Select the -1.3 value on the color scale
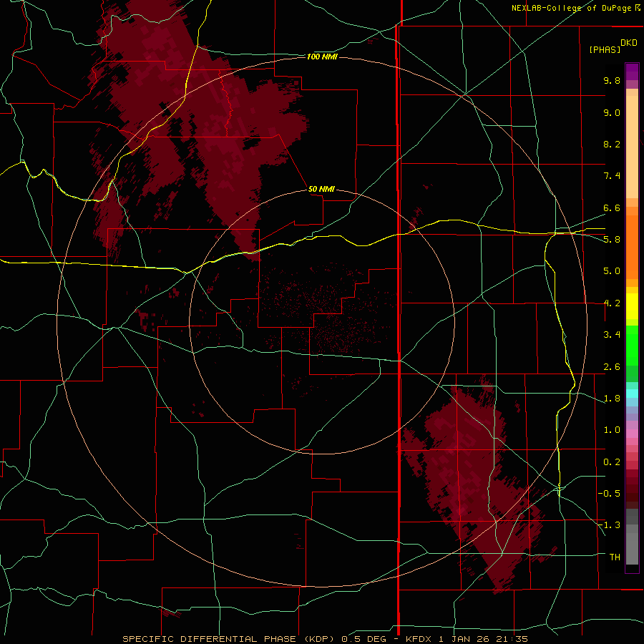This screenshot has width=644, height=644. click(x=609, y=525)
